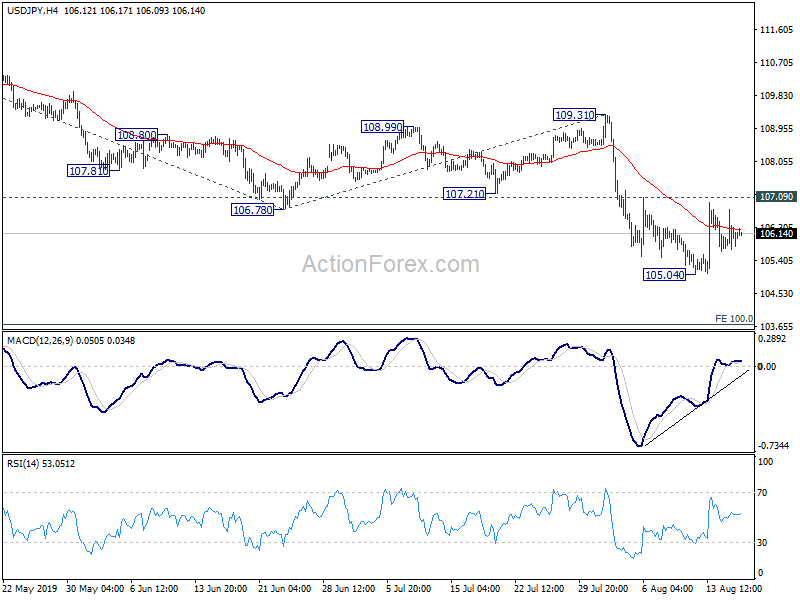Select the 108.800 price label
The width and height of the screenshot is (800, 600).
137,135
